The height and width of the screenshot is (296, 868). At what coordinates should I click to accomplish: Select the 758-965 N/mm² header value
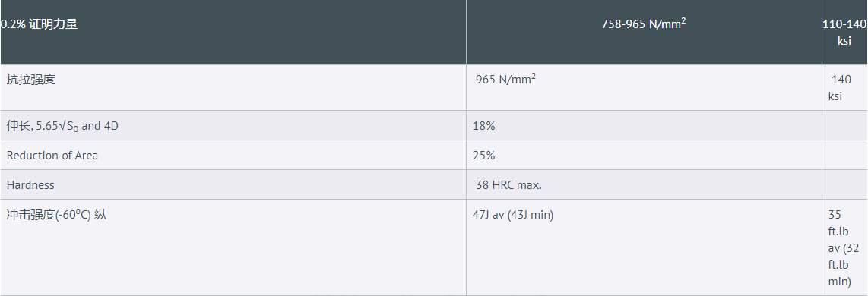click(643, 24)
